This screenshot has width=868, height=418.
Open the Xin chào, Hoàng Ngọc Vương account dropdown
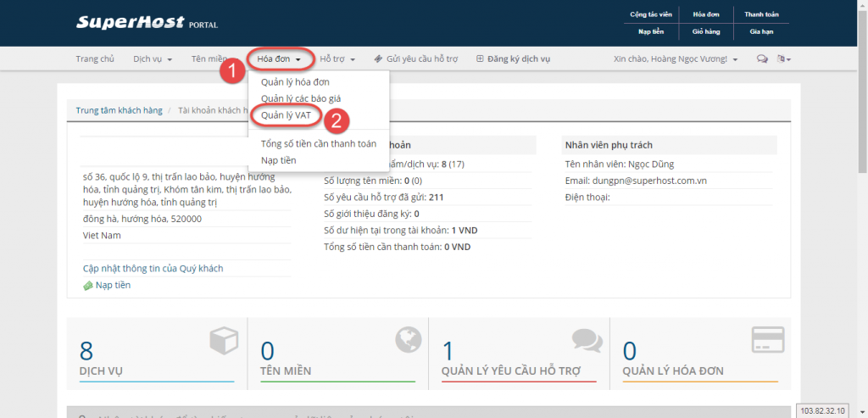[x=675, y=59]
